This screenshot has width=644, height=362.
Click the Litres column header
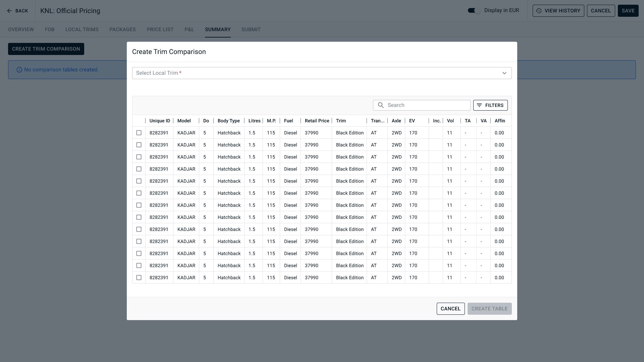pos(254,121)
